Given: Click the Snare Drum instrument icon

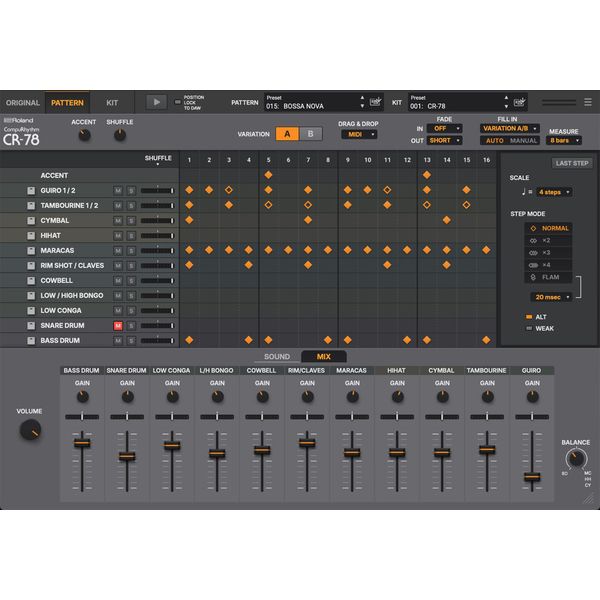Looking at the screenshot, I should coord(31,326).
